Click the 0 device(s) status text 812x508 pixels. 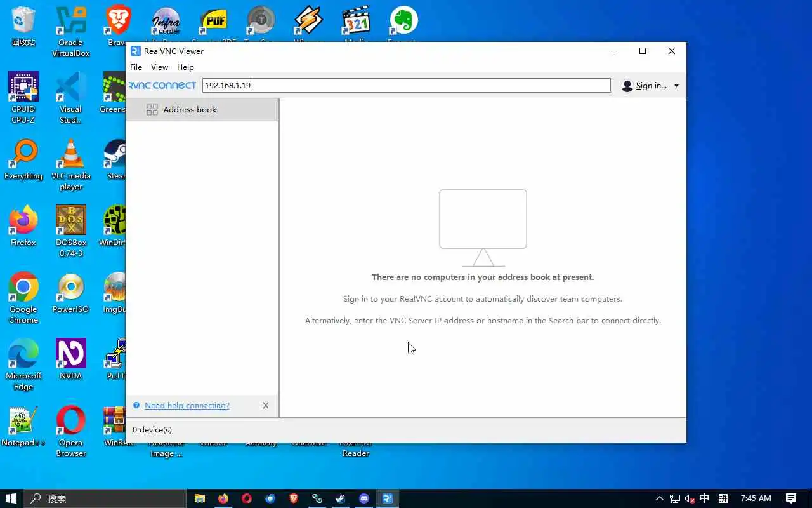(152, 430)
